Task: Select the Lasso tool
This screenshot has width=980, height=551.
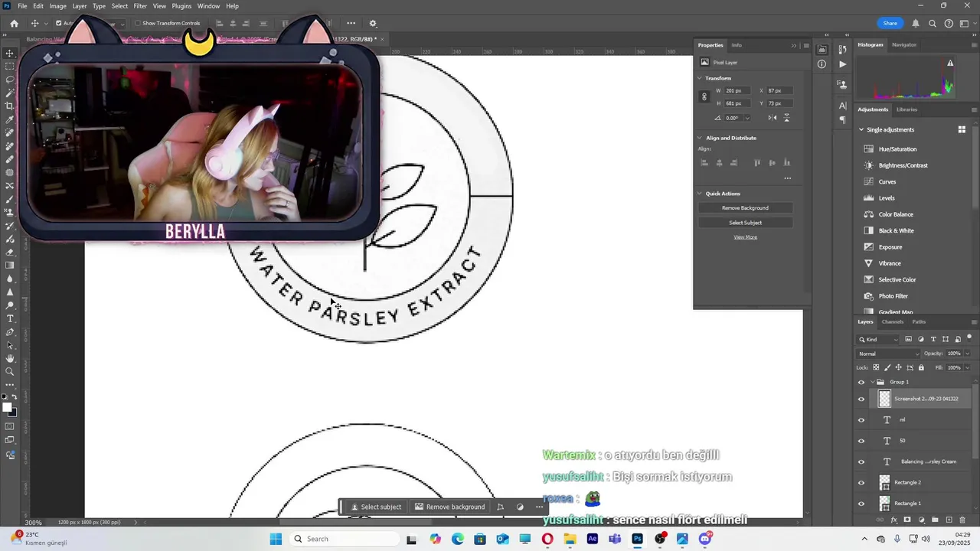Action: coord(10,80)
